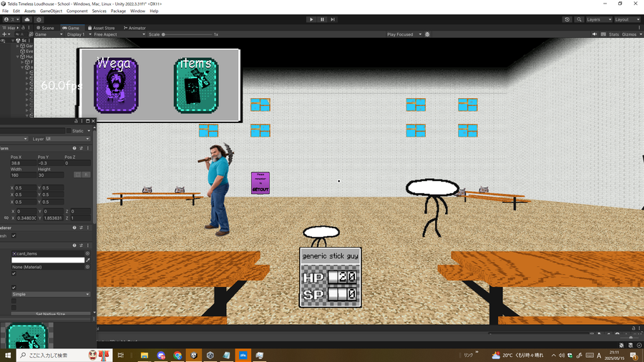Switch to the Animator tab

pyautogui.click(x=135, y=28)
